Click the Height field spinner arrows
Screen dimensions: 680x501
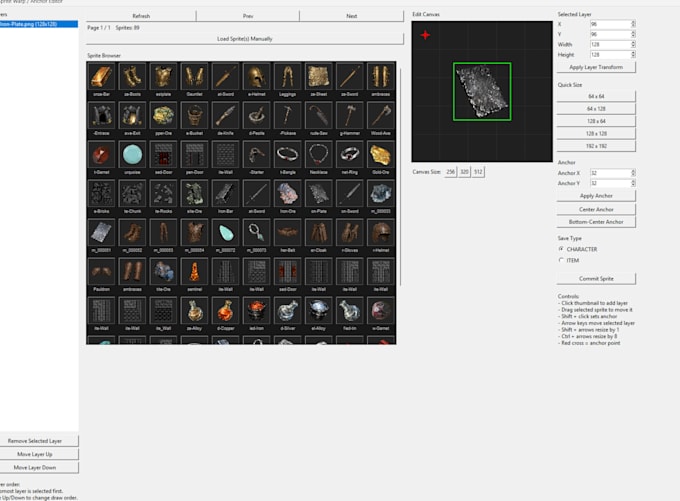coord(633,55)
